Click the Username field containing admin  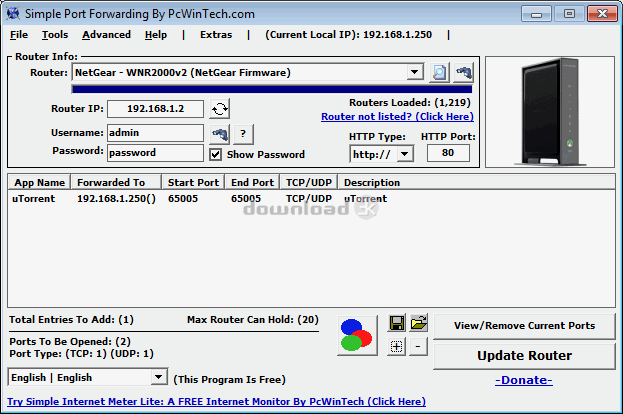click(155, 133)
